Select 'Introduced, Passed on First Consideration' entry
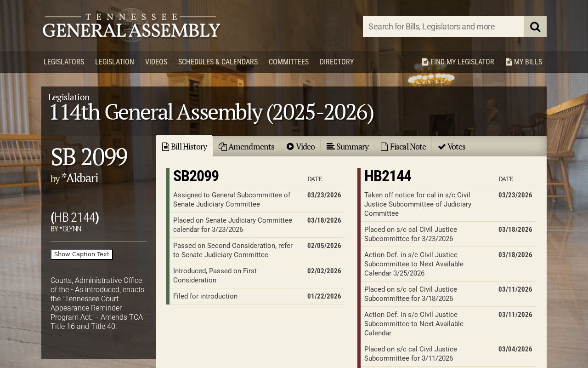 (215, 276)
